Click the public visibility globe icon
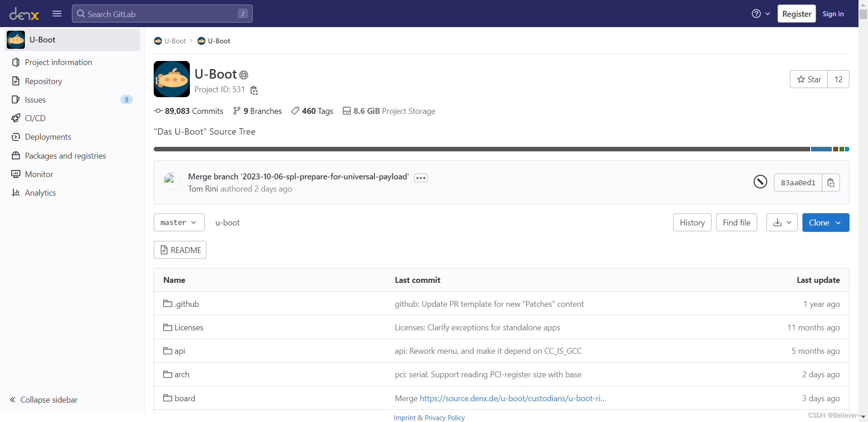 coord(244,75)
